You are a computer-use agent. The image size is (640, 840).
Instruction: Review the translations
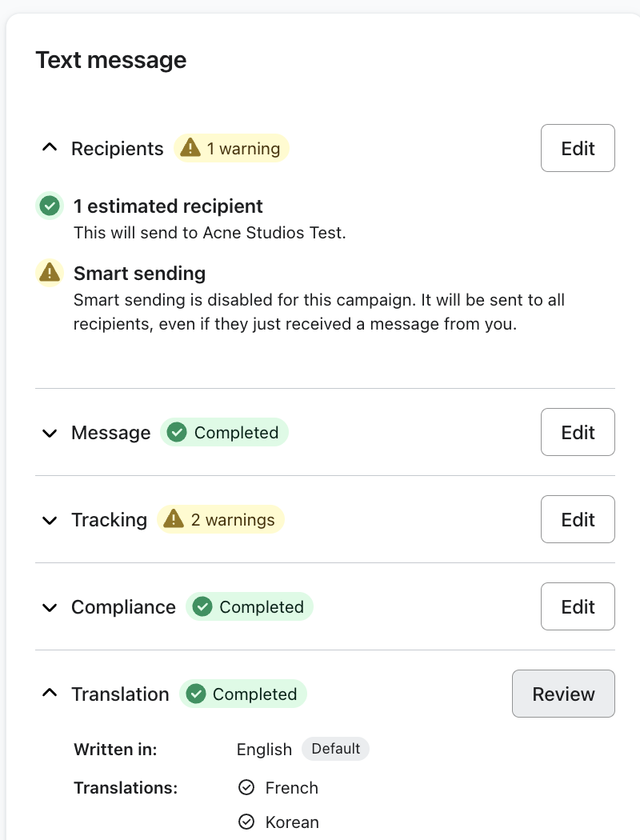tap(563, 694)
